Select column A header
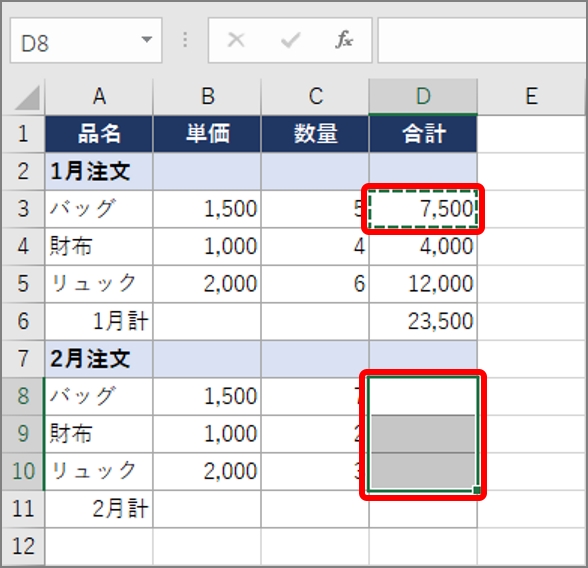Image resolution: width=588 pixels, height=568 pixels. [x=99, y=96]
